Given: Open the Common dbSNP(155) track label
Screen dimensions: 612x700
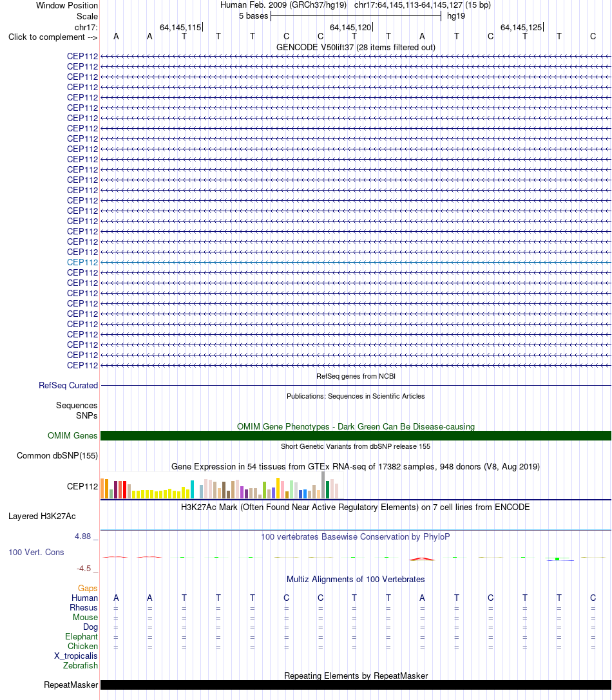Looking at the screenshot, I should point(57,455).
